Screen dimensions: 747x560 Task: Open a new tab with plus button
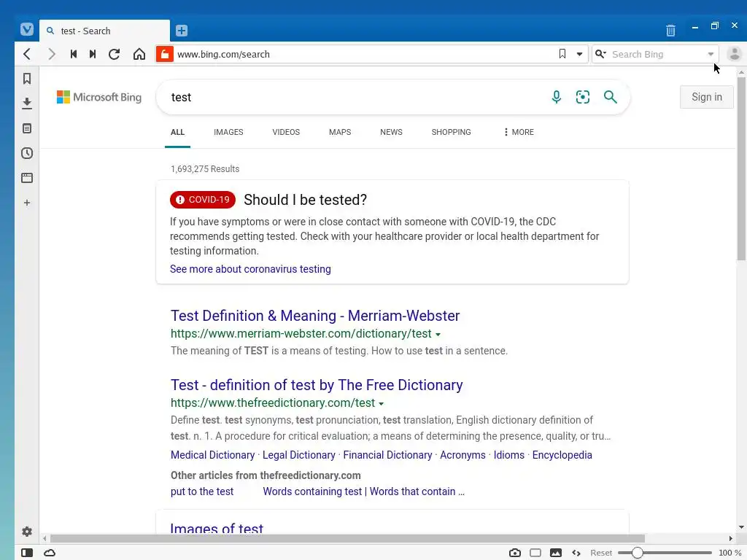[182, 31]
